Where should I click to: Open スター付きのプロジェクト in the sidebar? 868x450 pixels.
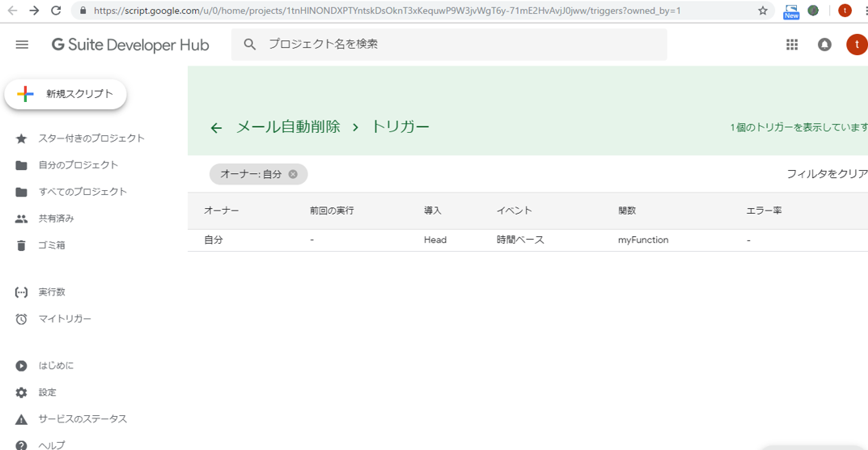point(92,138)
